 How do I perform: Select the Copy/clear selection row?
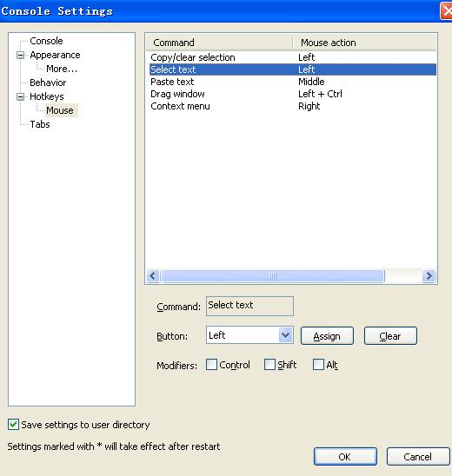tap(293, 57)
